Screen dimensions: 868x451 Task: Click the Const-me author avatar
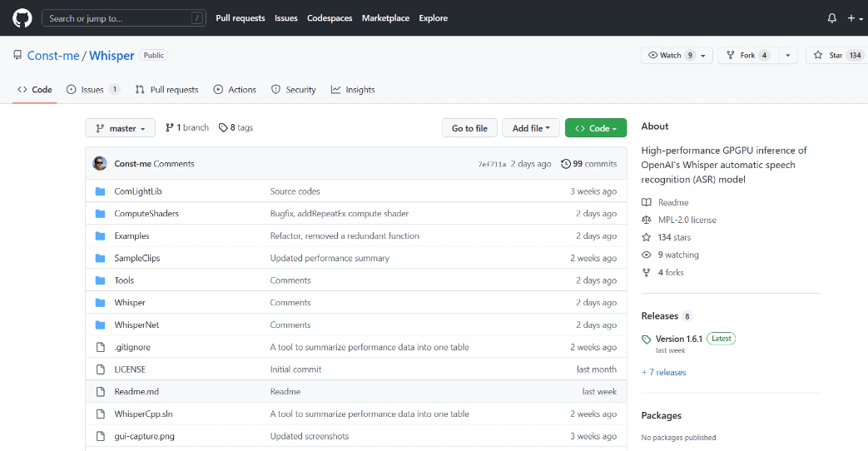coord(100,163)
